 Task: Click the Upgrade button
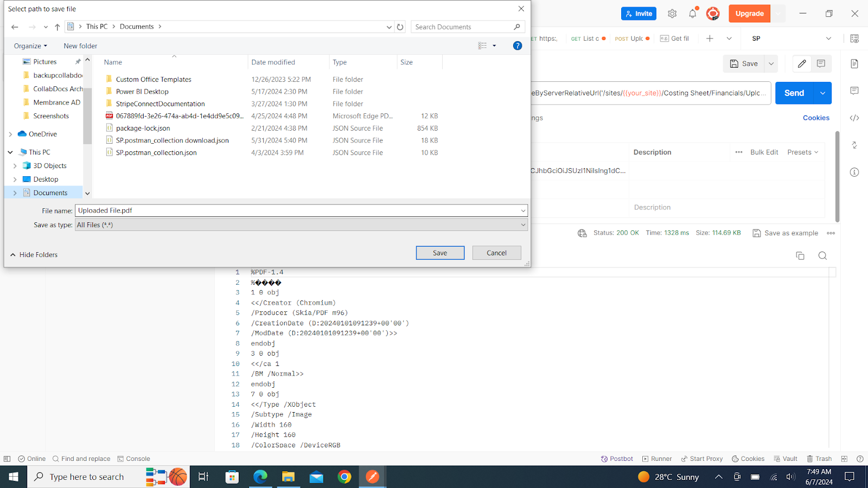pos(750,14)
